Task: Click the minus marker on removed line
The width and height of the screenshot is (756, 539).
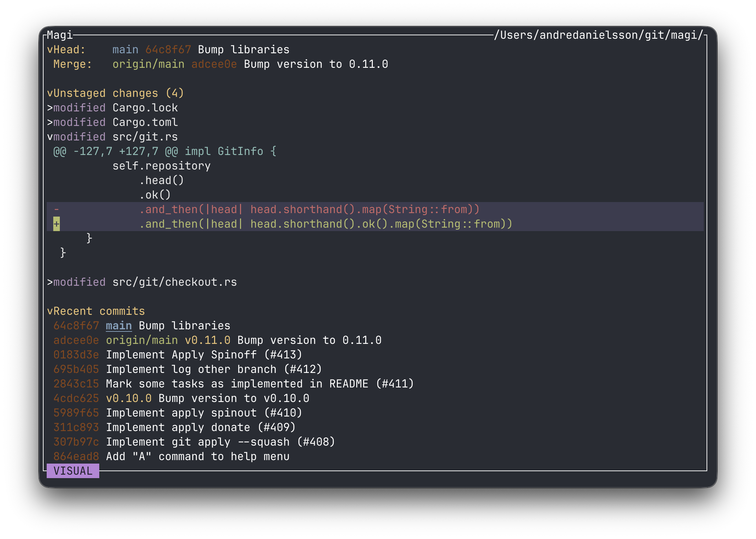Action: (57, 210)
